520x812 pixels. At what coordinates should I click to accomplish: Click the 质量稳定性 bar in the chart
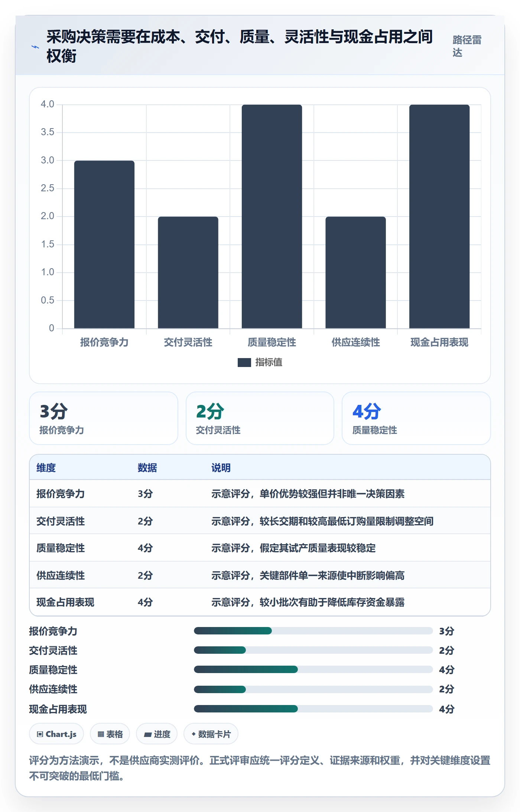(x=272, y=217)
